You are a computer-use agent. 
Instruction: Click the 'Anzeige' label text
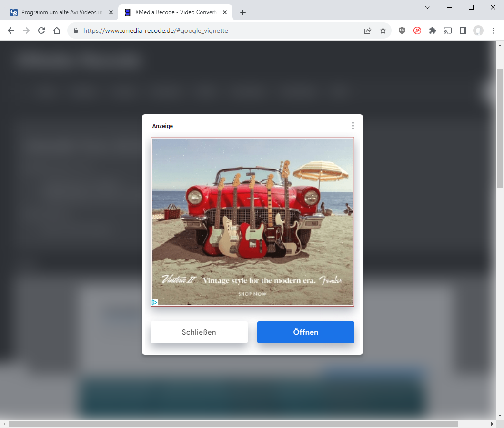[x=162, y=126]
